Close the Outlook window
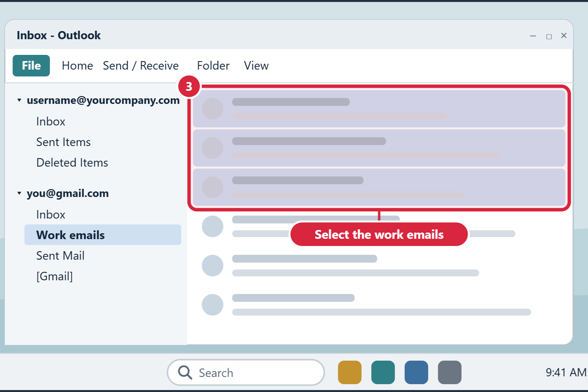588x392 pixels. [x=564, y=36]
